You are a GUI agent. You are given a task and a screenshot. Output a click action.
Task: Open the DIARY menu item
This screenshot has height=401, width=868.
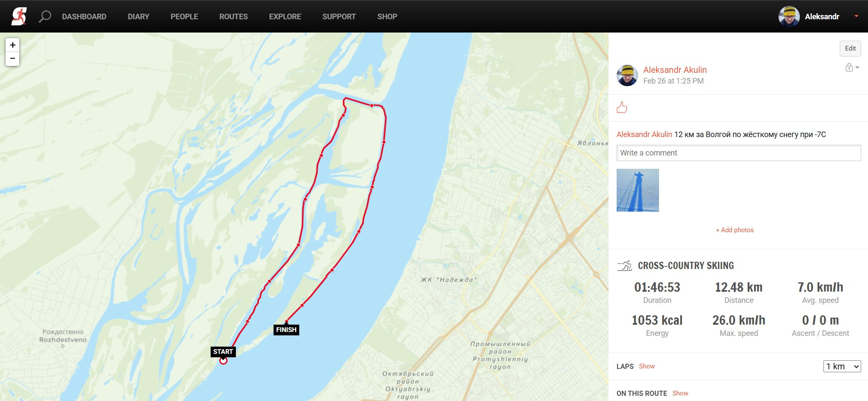coord(138,17)
